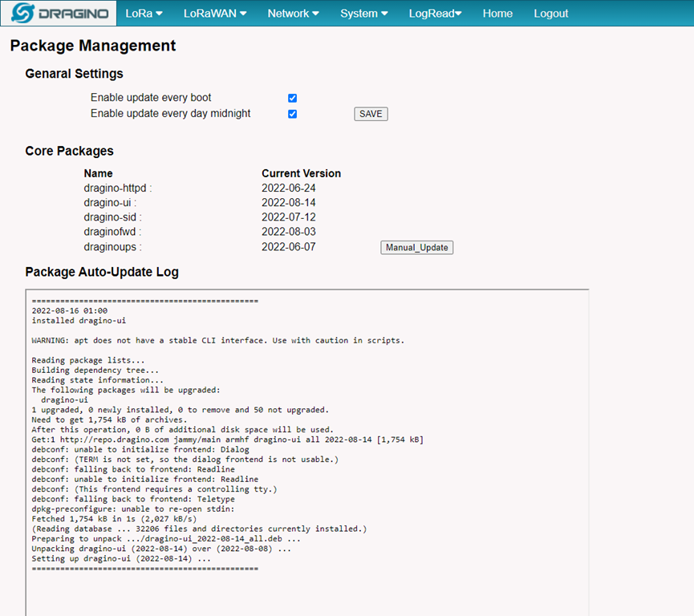Click the Current Version column header
Image resolution: width=694 pixels, height=616 pixels.
[302, 173]
